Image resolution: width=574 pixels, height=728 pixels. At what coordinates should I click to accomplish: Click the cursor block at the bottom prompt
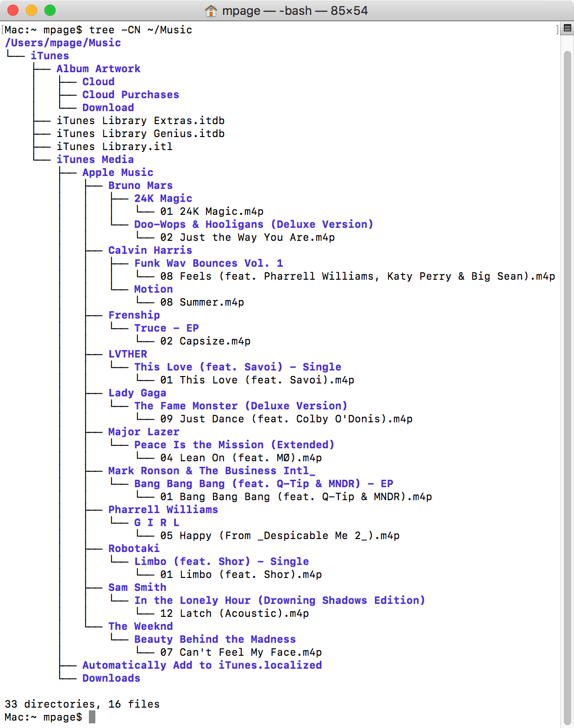(92, 717)
